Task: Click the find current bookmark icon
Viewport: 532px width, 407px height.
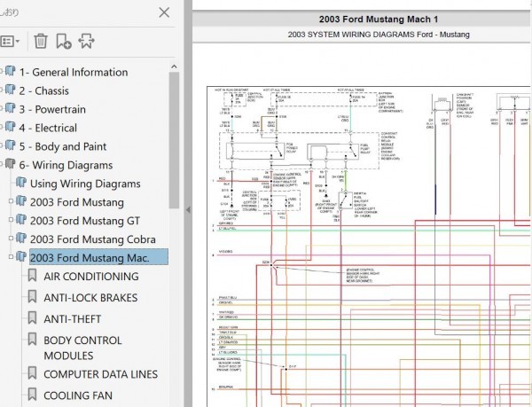Action: click(86, 41)
